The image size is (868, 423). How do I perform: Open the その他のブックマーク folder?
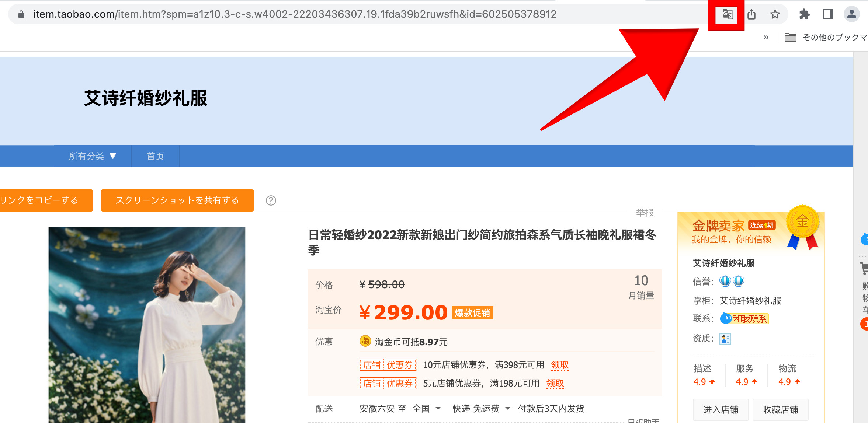coord(826,37)
